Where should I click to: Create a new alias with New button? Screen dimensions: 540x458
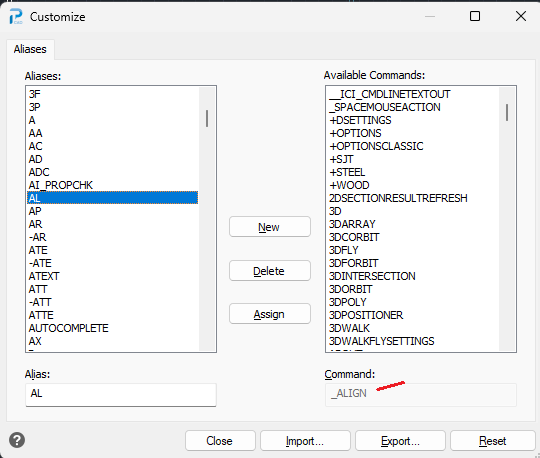[270, 227]
